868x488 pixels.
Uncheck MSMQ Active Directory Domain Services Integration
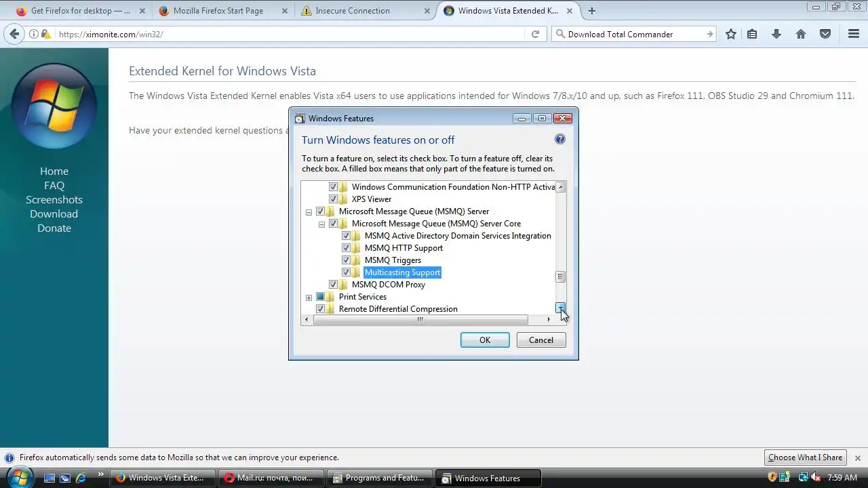pos(346,236)
